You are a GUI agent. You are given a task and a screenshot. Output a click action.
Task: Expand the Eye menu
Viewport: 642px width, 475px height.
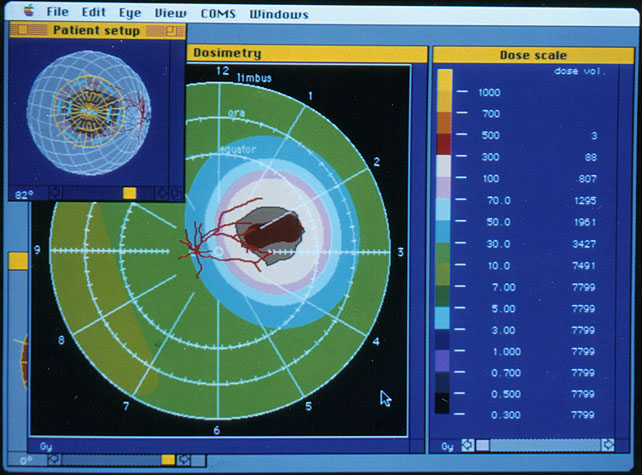pyautogui.click(x=131, y=14)
